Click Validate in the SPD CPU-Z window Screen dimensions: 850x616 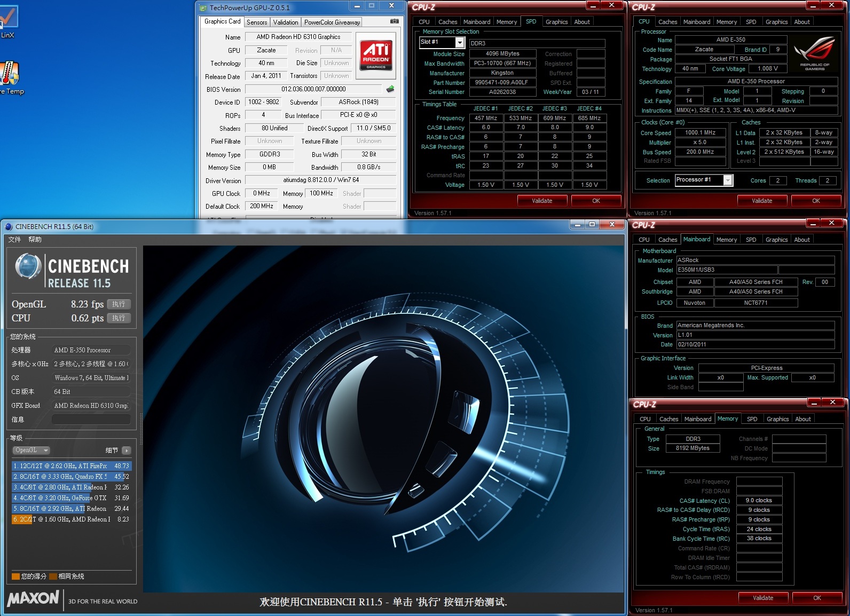tap(542, 201)
